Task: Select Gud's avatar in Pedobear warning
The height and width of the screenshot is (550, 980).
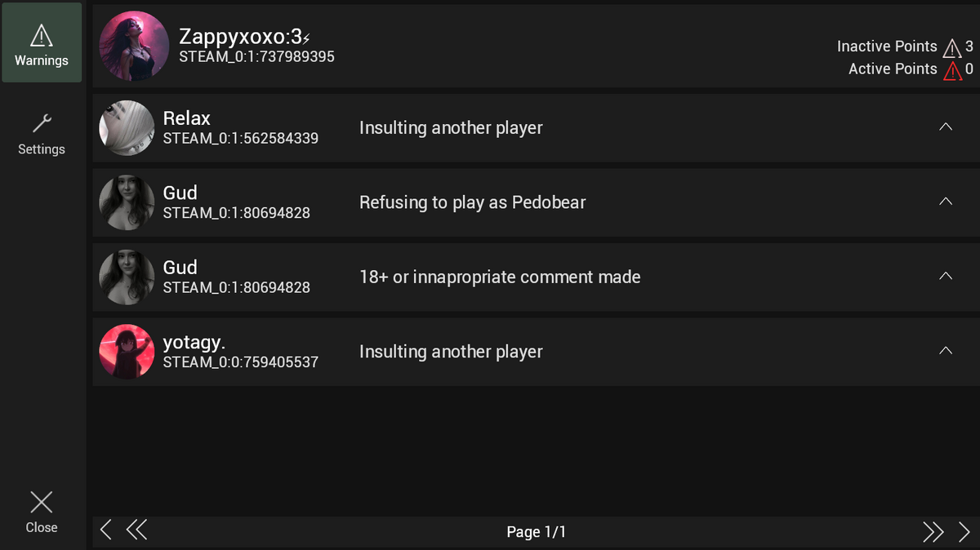Action: 127,202
